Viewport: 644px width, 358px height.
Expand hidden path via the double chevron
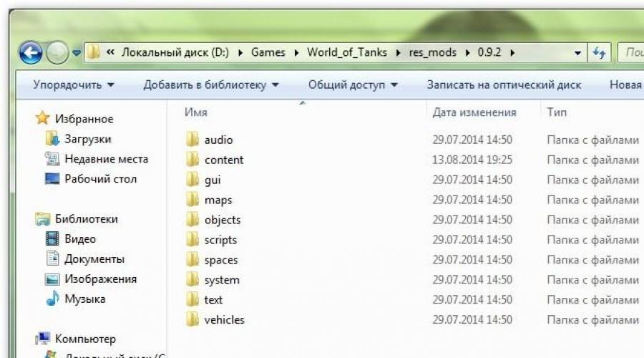(x=110, y=52)
